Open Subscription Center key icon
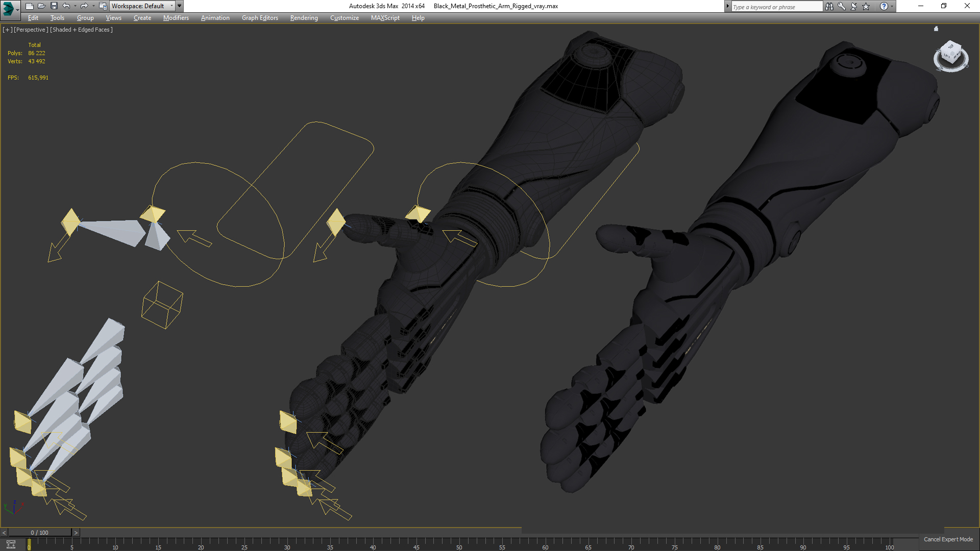This screenshot has height=551, width=980. coord(841,6)
